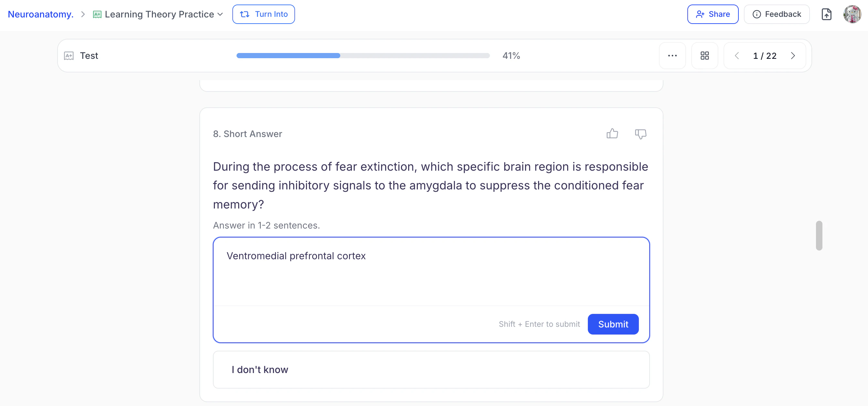
Task: Open the three-dots more options menu
Action: (x=672, y=56)
